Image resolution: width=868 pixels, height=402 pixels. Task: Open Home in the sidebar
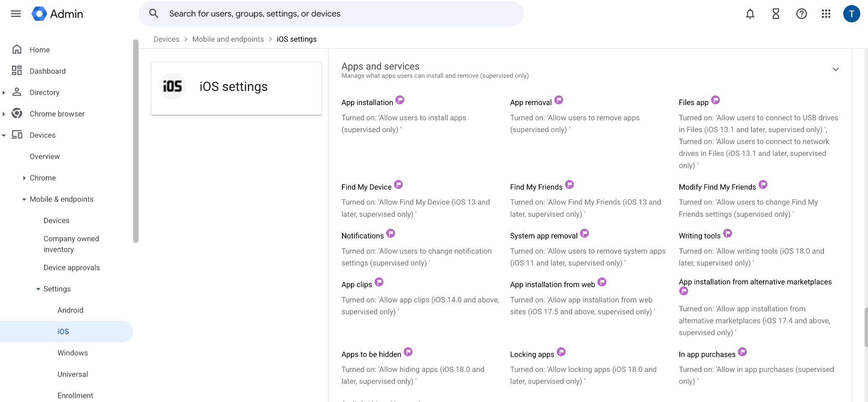(x=40, y=50)
